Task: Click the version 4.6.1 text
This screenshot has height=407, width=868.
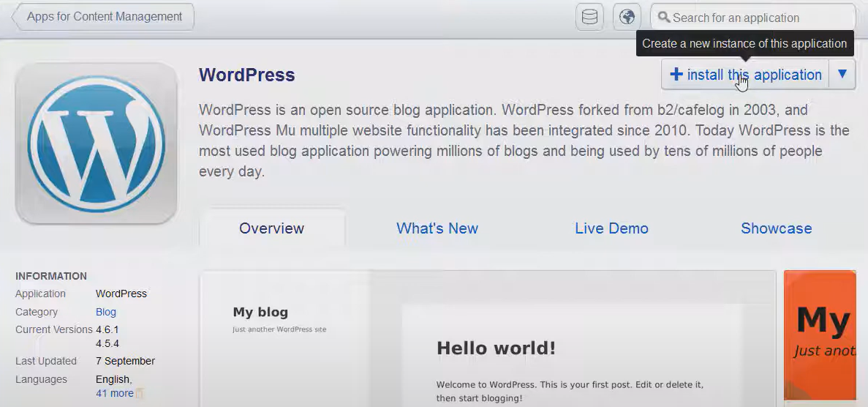Action: (x=107, y=329)
